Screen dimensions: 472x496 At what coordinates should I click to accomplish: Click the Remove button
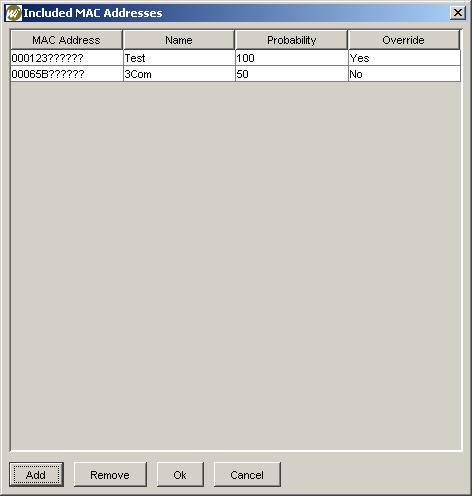(x=110, y=474)
